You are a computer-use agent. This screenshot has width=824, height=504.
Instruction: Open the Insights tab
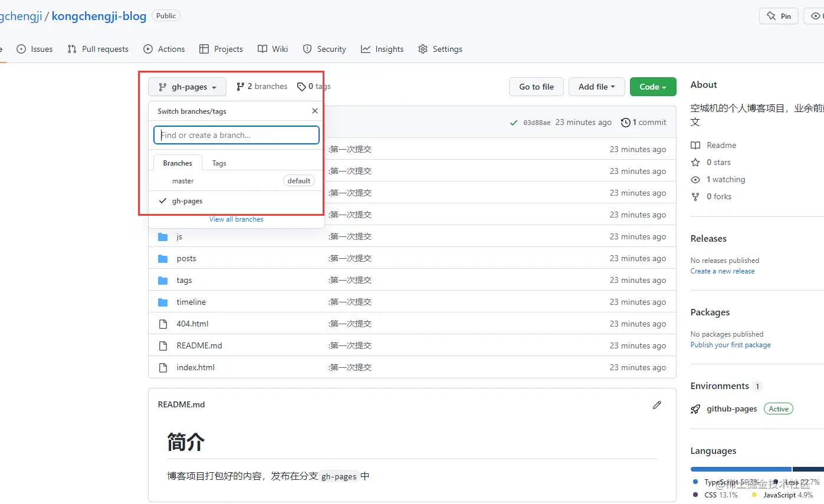click(x=383, y=49)
